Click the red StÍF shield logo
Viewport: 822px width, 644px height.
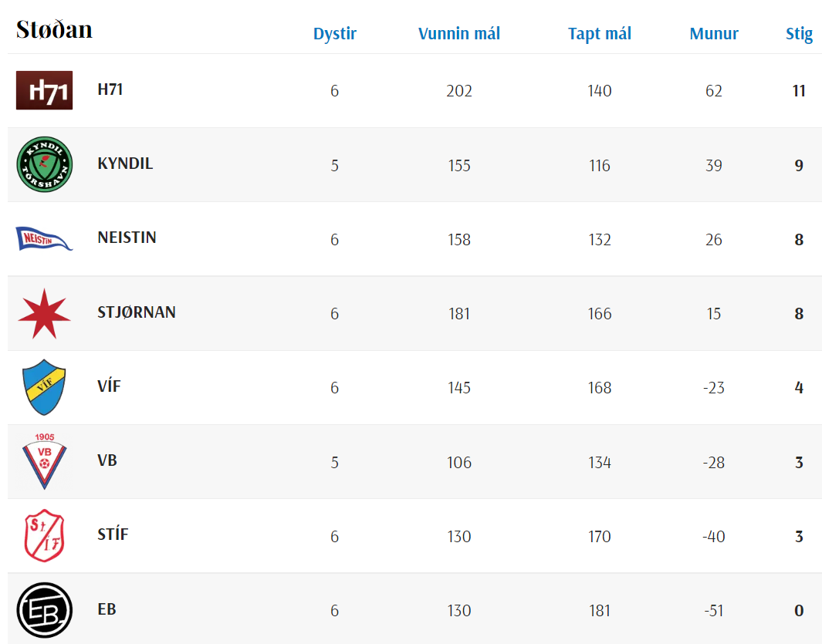tap(44, 535)
